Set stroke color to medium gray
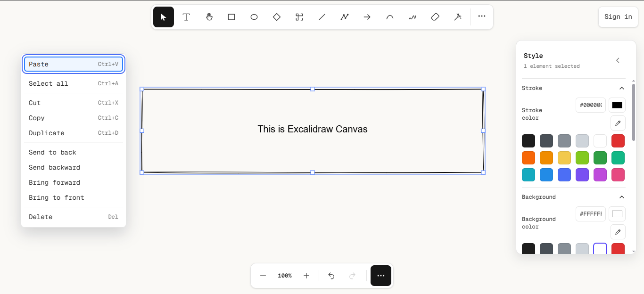The image size is (644, 294). click(x=564, y=141)
